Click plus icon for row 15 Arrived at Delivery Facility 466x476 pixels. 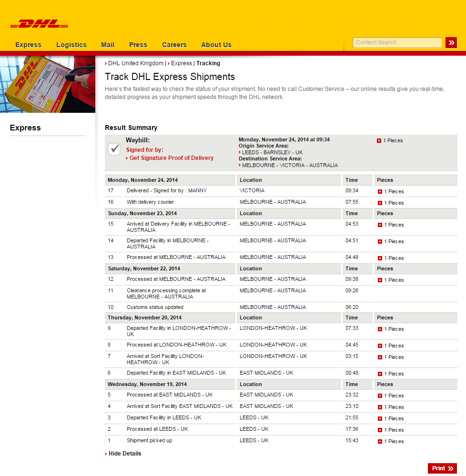click(x=380, y=225)
